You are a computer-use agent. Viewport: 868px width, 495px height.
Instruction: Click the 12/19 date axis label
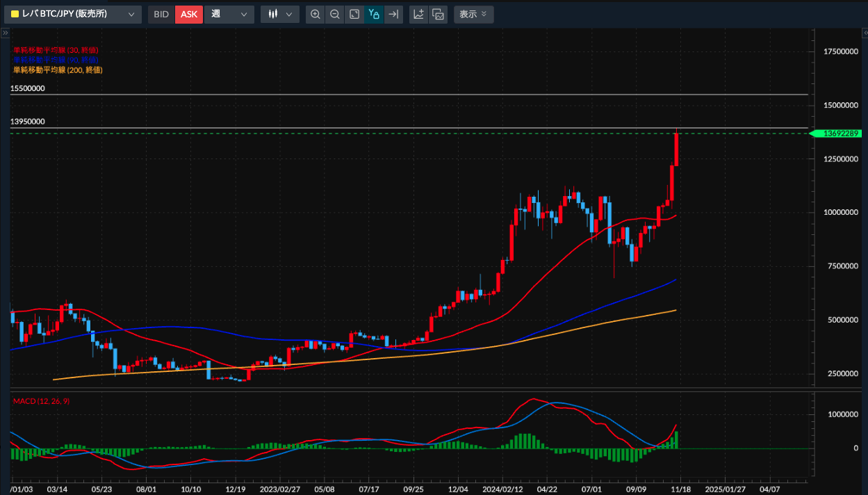[x=236, y=489]
